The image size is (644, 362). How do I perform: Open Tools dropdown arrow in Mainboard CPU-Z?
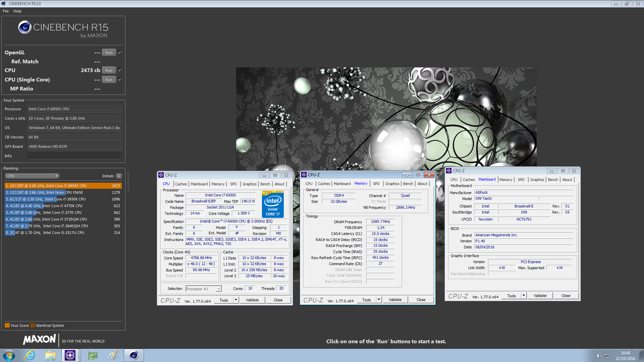(x=524, y=296)
